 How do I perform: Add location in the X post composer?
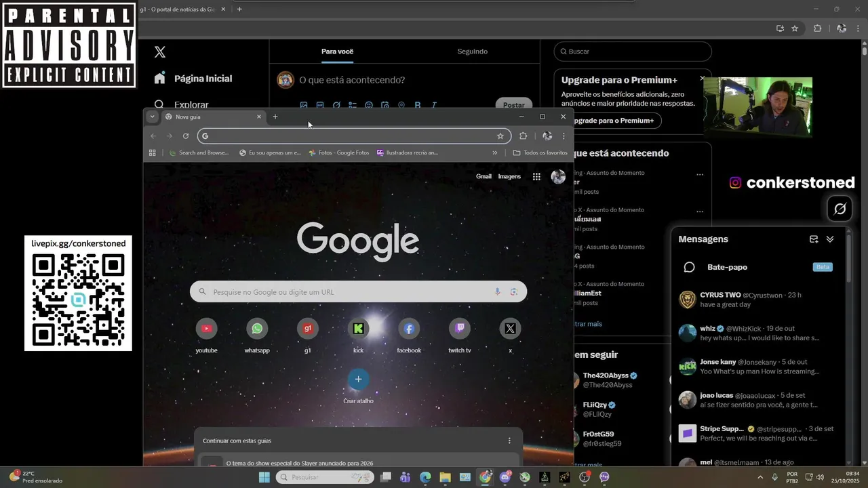coord(401,105)
